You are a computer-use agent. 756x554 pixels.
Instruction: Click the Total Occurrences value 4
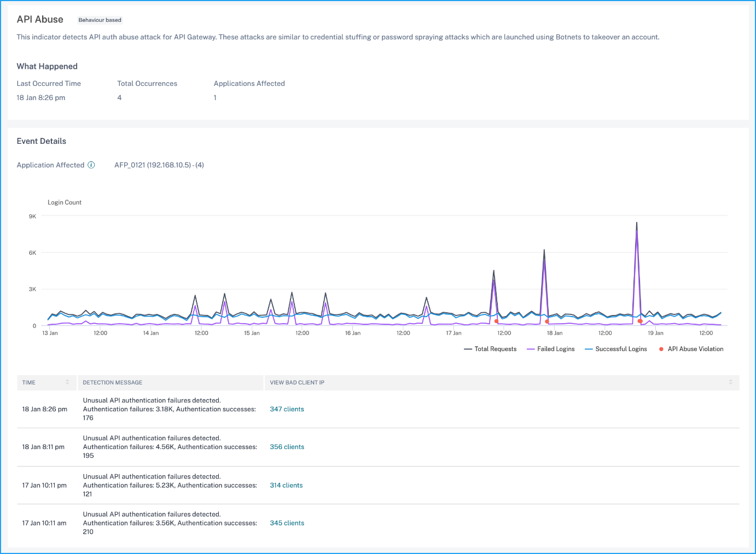pos(119,98)
